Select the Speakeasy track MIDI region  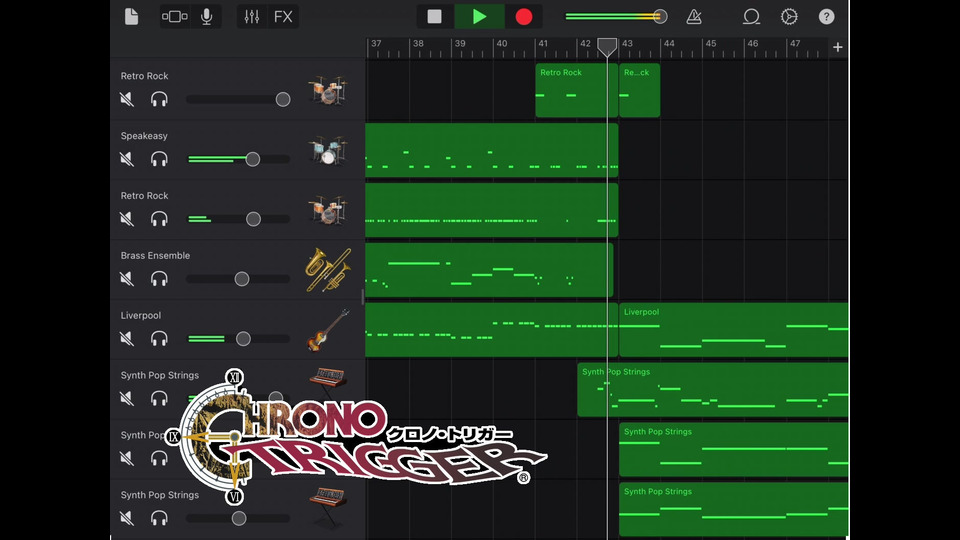pyautogui.click(x=492, y=150)
